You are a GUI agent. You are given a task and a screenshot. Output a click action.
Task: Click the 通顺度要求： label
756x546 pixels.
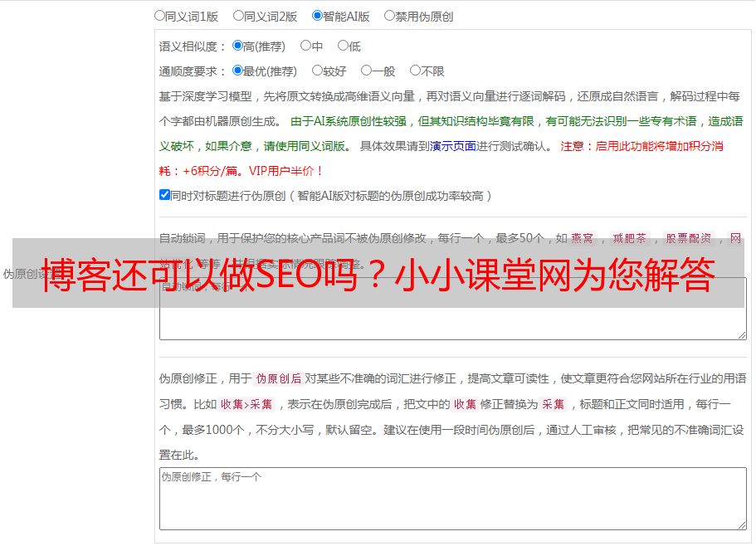pyautogui.click(x=193, y=71)
